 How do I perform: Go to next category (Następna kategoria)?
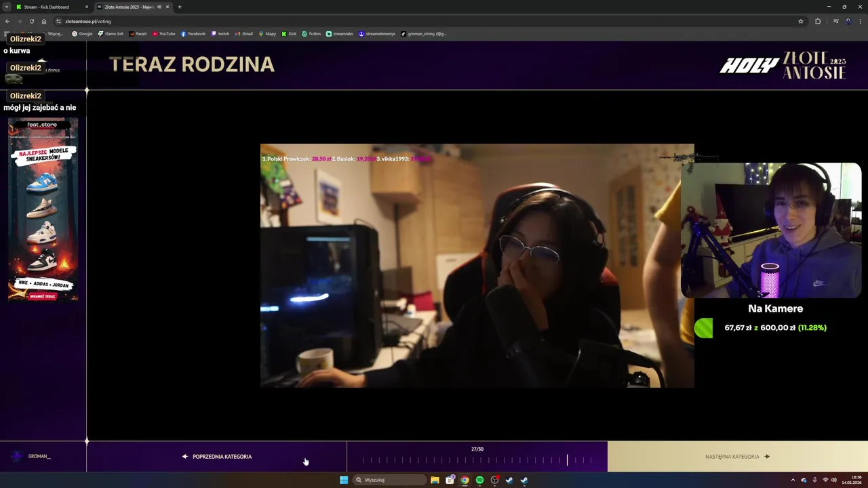[738, 457]
